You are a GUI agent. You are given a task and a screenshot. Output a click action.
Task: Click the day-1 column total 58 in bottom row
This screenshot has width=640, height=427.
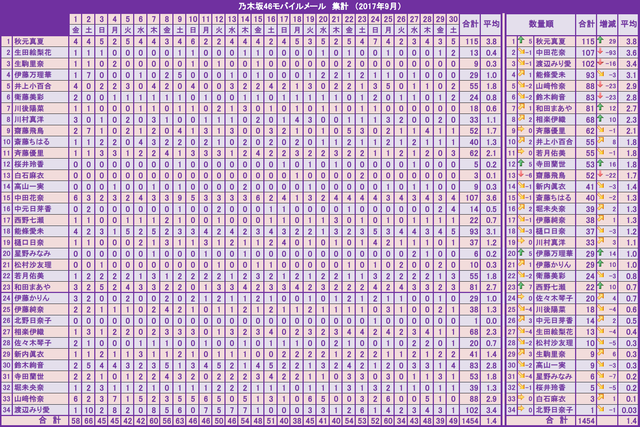(76, 421)
